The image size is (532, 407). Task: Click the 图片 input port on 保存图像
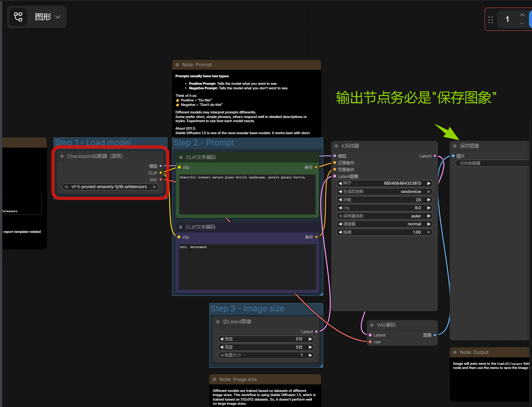coord(453,156)
